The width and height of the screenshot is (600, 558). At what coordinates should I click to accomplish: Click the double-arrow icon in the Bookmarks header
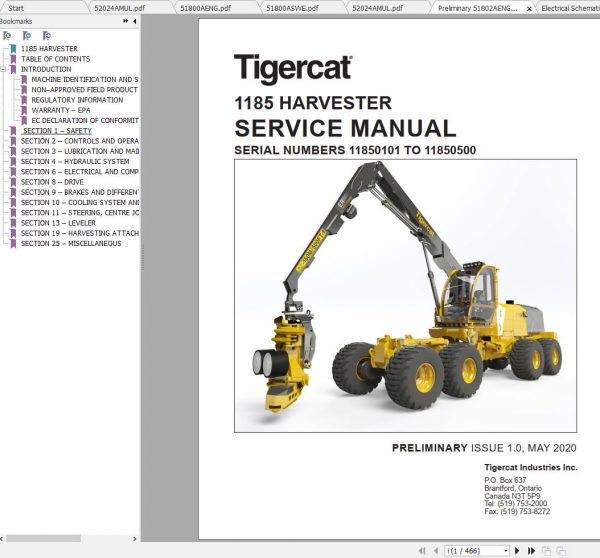[x=126, y=21]
